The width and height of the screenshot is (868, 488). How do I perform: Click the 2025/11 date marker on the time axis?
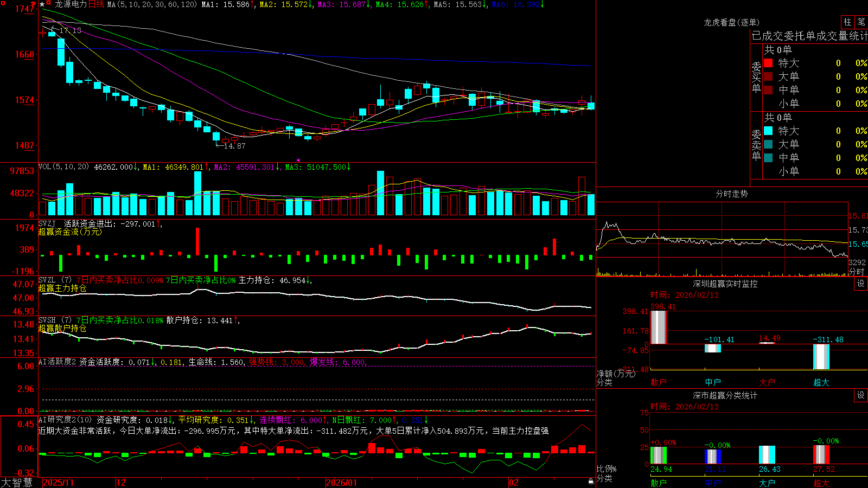(x=58, y=482)
